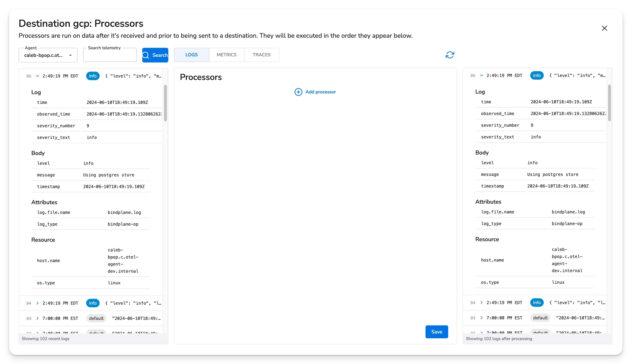Open the Agent dropdown
632x364 pixels.
48,55
